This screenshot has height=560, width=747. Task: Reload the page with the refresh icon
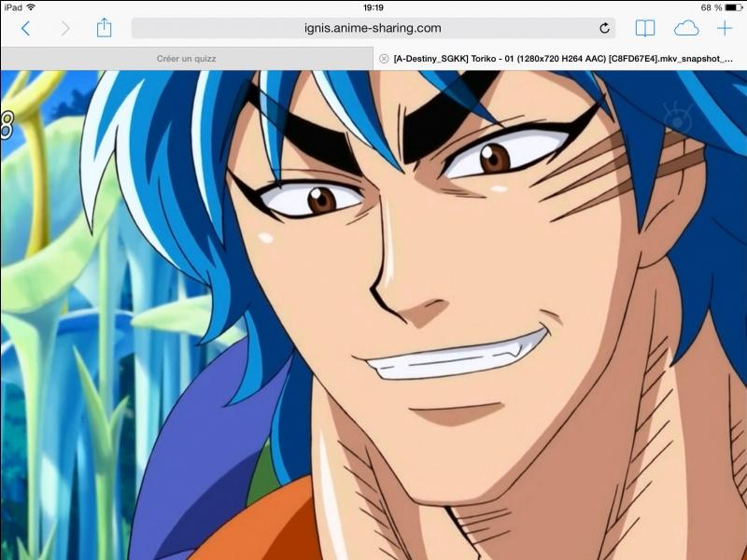604,28
